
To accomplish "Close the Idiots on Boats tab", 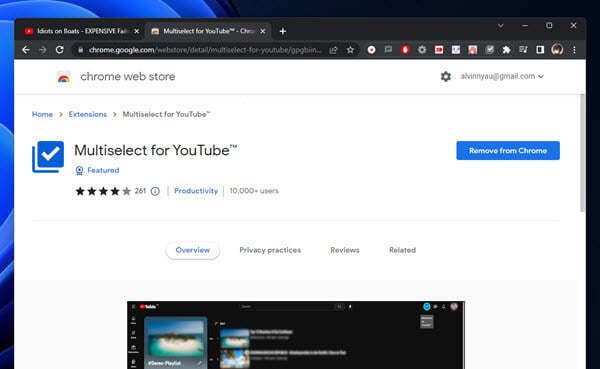I will [137, 31].
